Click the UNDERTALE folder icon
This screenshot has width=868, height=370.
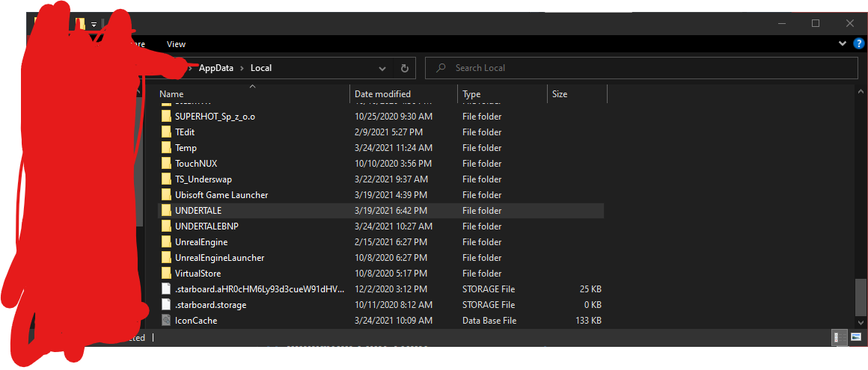tap(166, 211)
